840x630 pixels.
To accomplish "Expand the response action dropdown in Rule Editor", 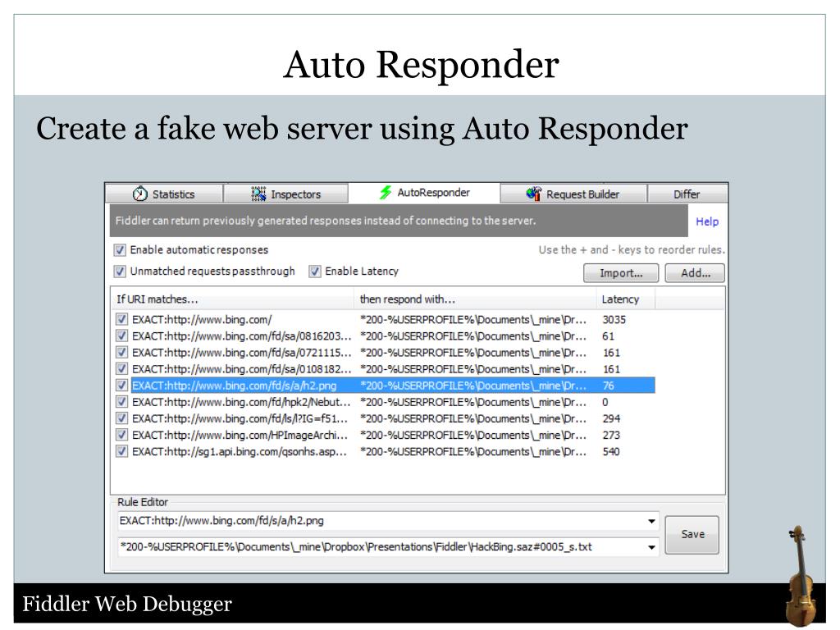I will 651,547.
